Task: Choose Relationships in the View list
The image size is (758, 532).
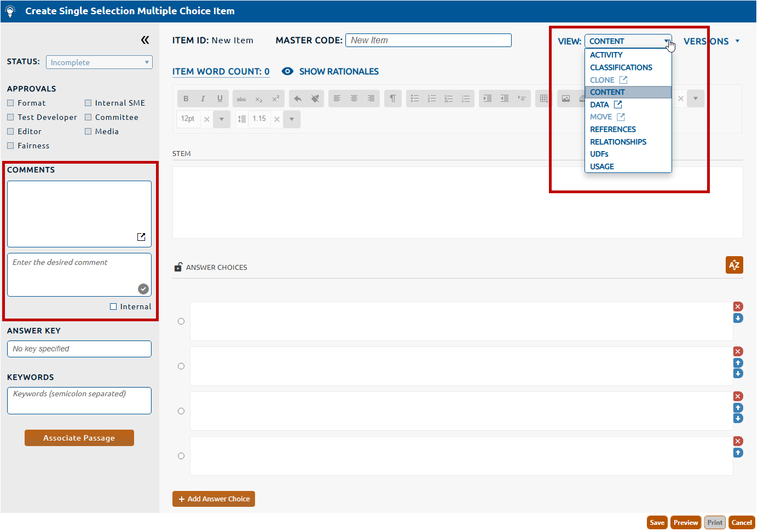Action: (618, 142)
